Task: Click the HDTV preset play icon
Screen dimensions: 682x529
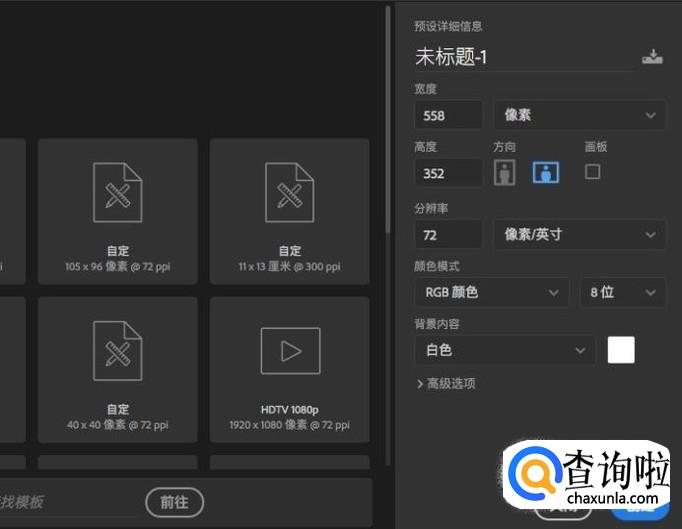Action: [291, 351]
